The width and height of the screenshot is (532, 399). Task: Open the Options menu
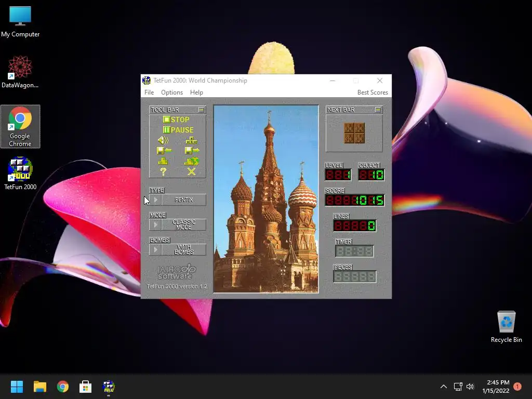171,92
